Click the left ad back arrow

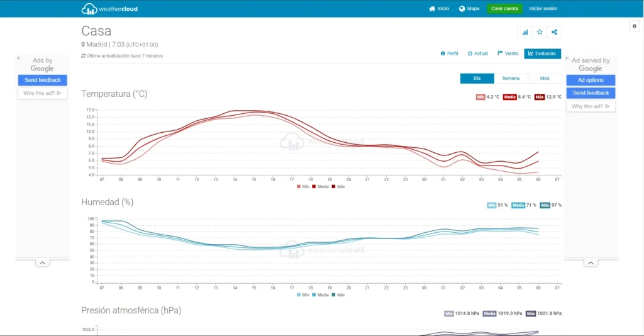(x=19, y=58)
